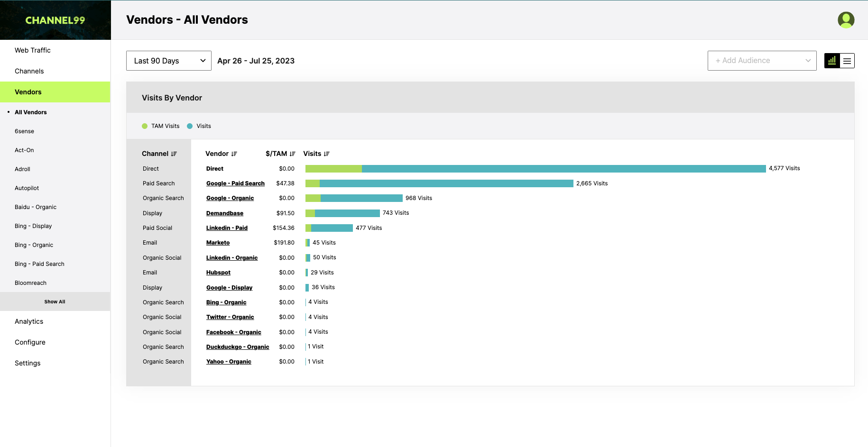Toggle TAM Visits legend series

coord(161,126)
